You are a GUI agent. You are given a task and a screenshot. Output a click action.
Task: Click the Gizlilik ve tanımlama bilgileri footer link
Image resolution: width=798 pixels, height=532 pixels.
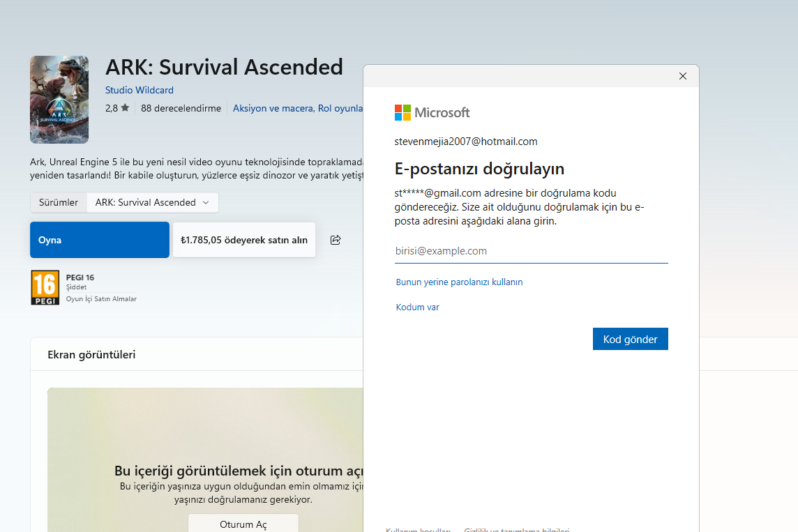click(517, 530)
